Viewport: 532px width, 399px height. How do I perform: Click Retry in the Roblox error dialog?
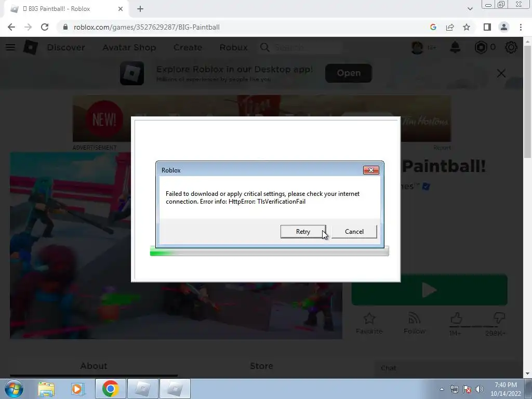303,231
